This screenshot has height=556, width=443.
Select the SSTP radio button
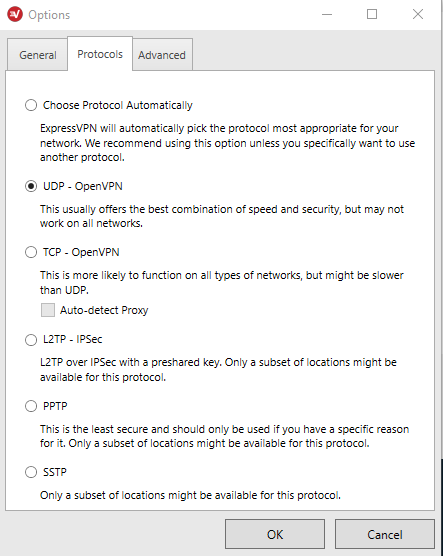(31, 472)
